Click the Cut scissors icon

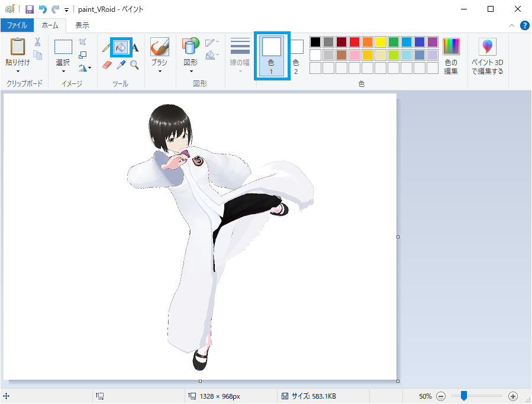[37, 42]
